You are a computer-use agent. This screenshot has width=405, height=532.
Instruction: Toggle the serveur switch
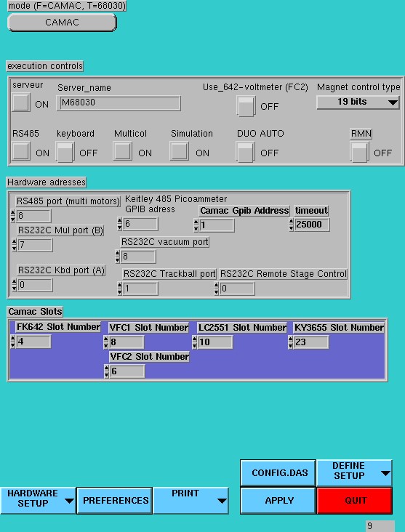tap(20, 103)
